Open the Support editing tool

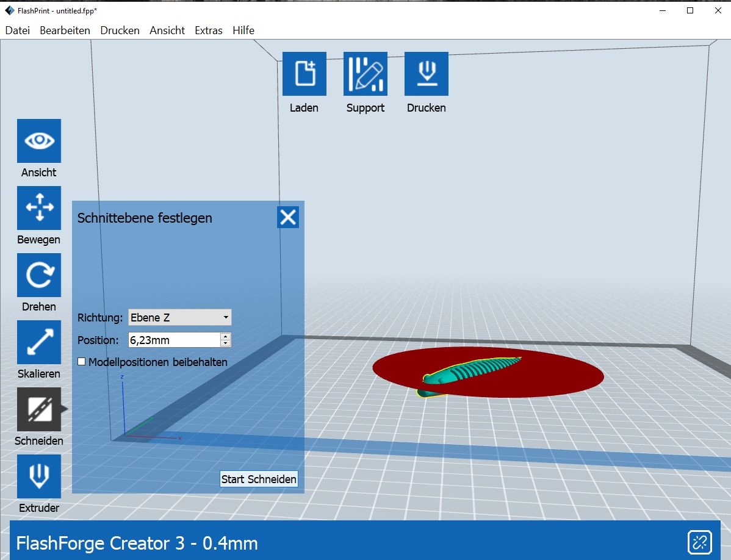click(x=365, y=74)
